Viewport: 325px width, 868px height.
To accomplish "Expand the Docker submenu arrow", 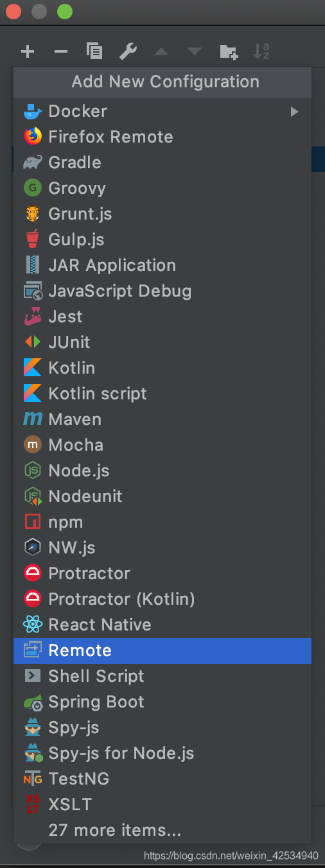I will click(x=294, y=111).
